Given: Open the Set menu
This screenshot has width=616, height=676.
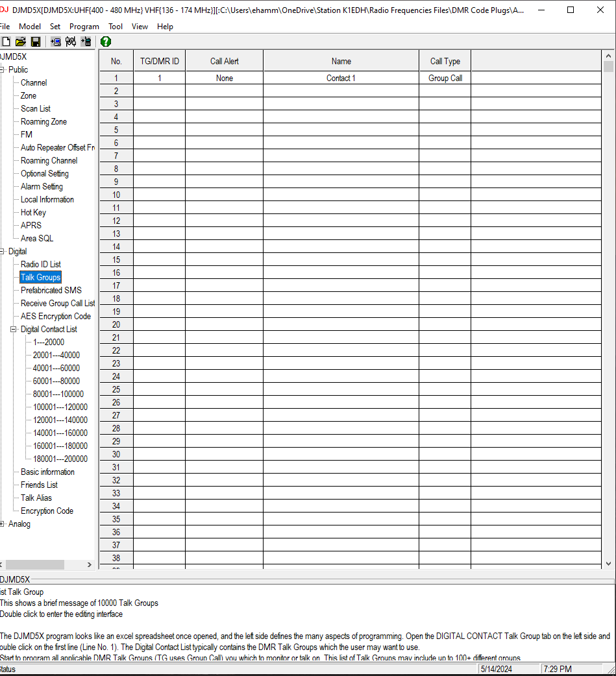Looking at the screenshot, I should point(55,27).
